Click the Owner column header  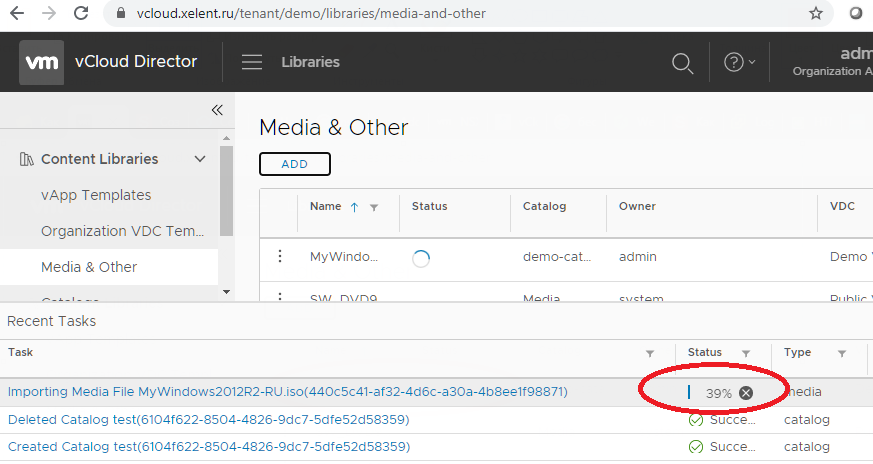(637, 206)
